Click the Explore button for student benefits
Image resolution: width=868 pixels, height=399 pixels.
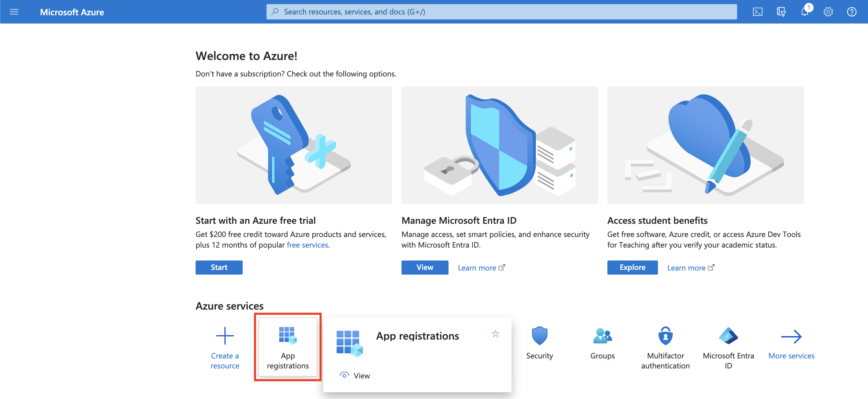click(632, 267)
